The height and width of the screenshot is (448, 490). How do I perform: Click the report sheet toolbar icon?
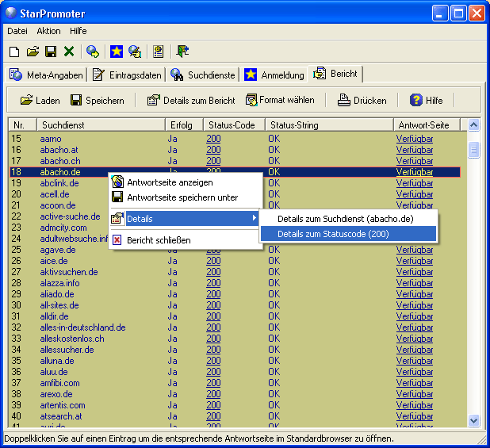click(x=158, y=52)
